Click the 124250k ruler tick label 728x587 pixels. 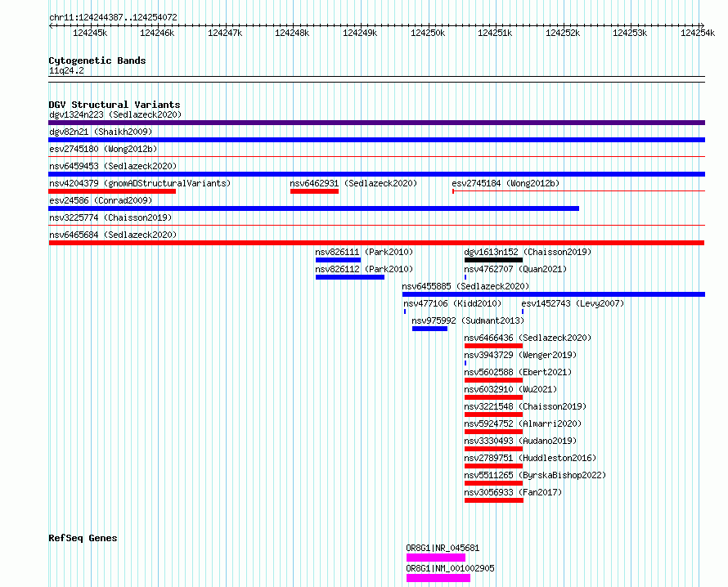click(x=428, y=33)
